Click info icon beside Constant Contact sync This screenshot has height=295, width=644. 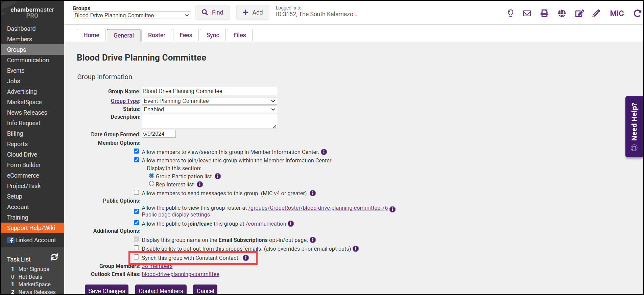(246, 258)
